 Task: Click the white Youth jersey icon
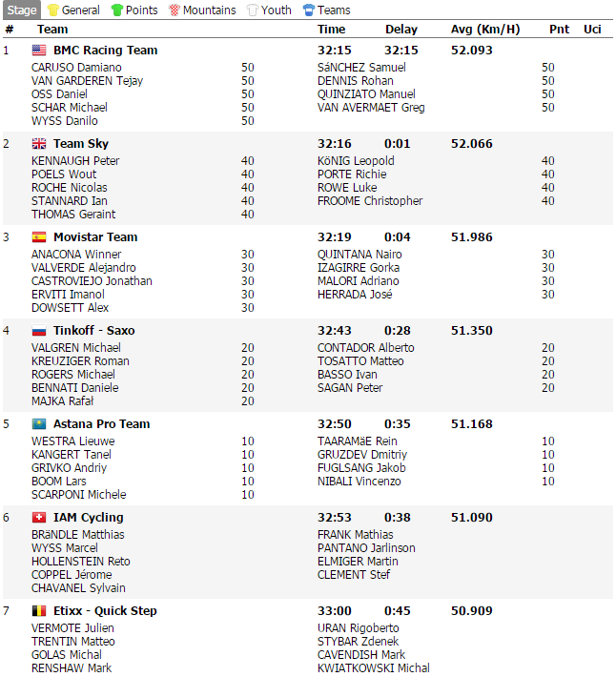[x=253, y=10]
